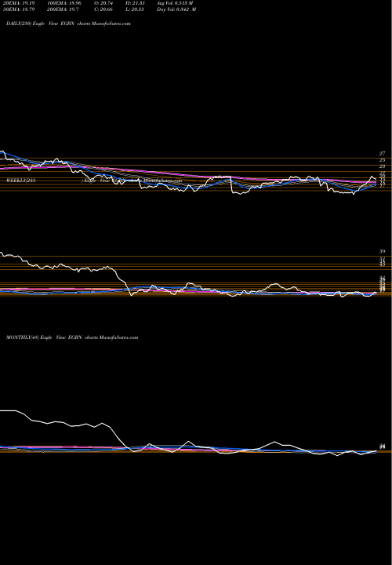
Task: Select the low price L: 20.55
Action: 136,9
